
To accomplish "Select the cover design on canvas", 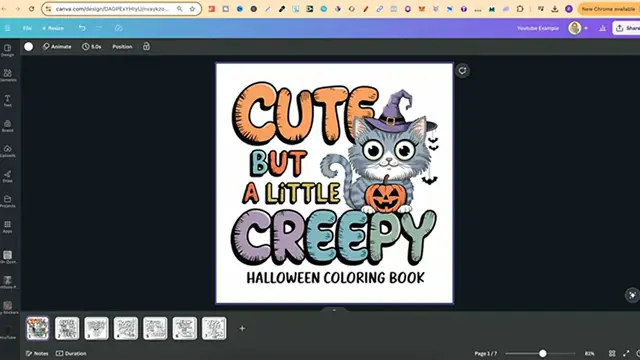I will (x=334, y=183).
